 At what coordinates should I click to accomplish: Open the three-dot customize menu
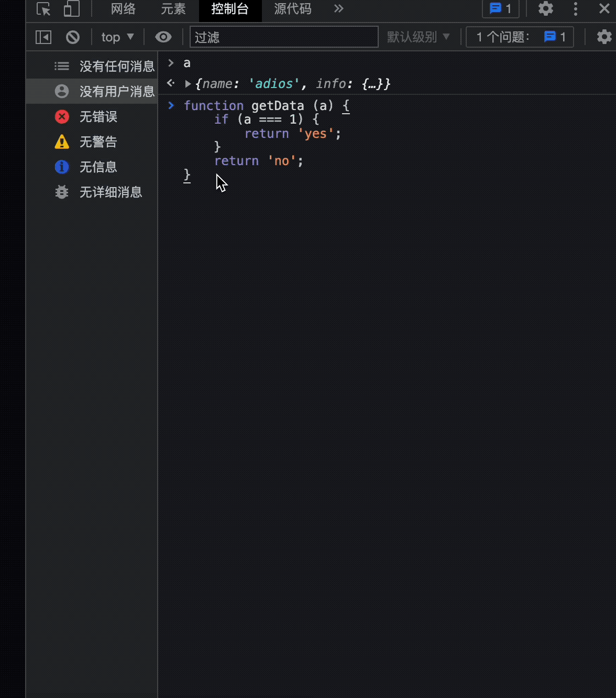[x=576, y=8]
